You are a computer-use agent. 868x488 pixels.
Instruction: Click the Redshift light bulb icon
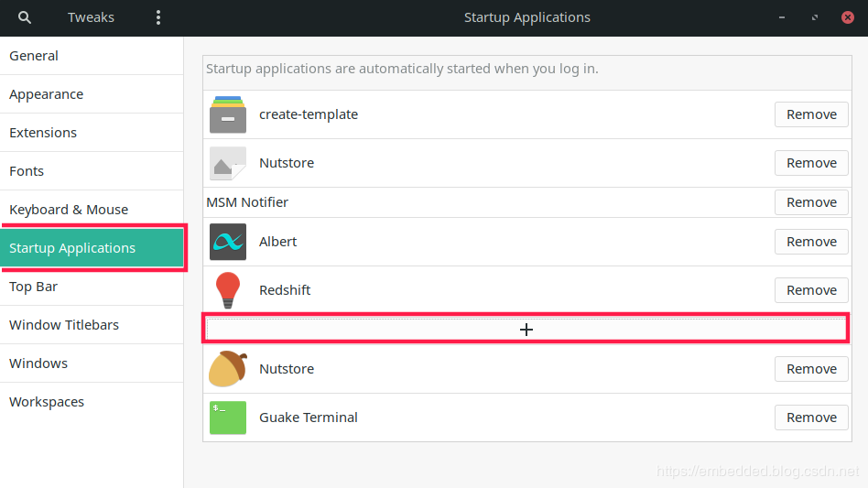pos(228,290)
